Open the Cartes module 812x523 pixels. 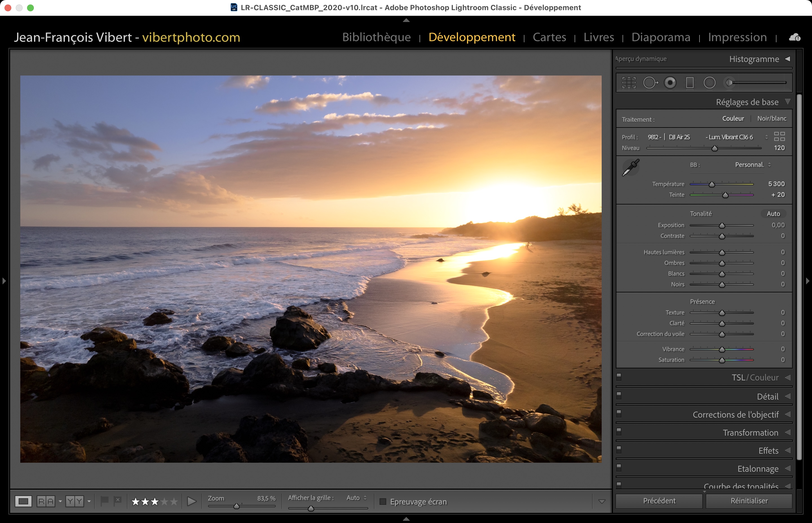[x=549, y=37]
